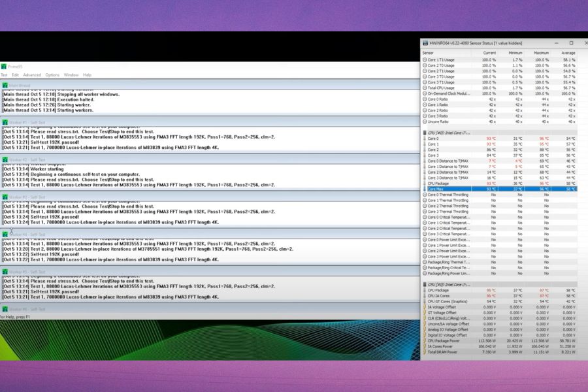The height and width of the screenshot is (392, 588).
Task: Click the Main thread window icon
Action: click(x=5, y=86)
